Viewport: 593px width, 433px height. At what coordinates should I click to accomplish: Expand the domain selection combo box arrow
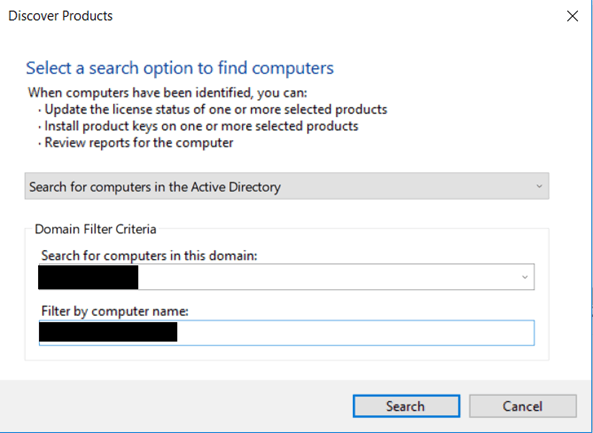(525, 277)
